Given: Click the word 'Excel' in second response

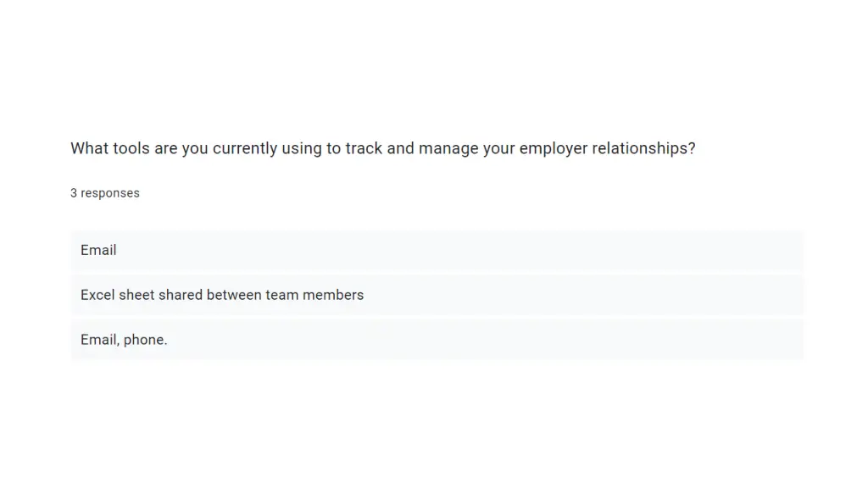Looking at the screenshot, I should (97, 295).
